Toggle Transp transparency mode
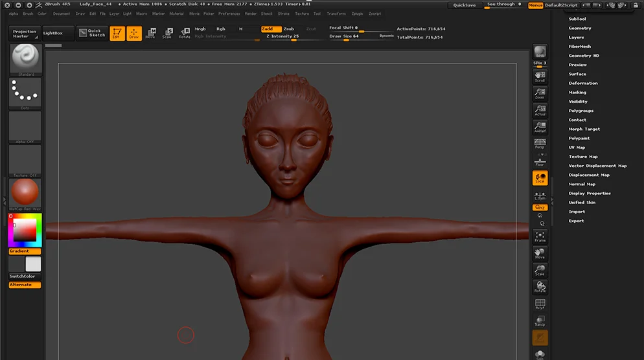 (540, 321)
